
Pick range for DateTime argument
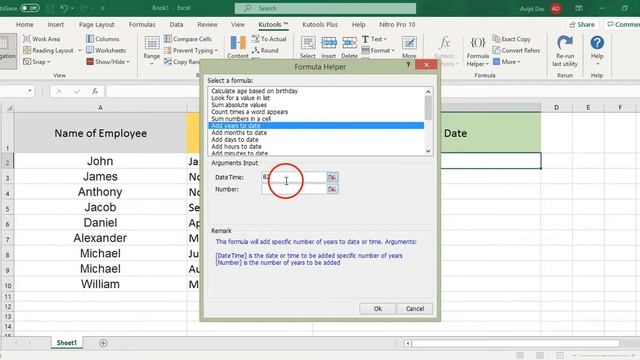(x=332, y=177)
